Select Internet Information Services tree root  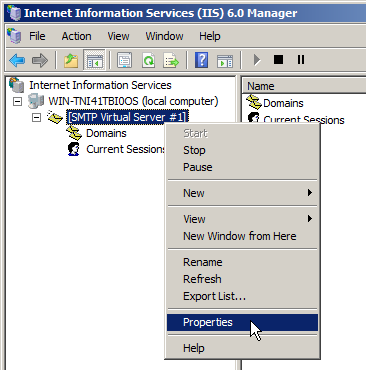pos(100,85)
